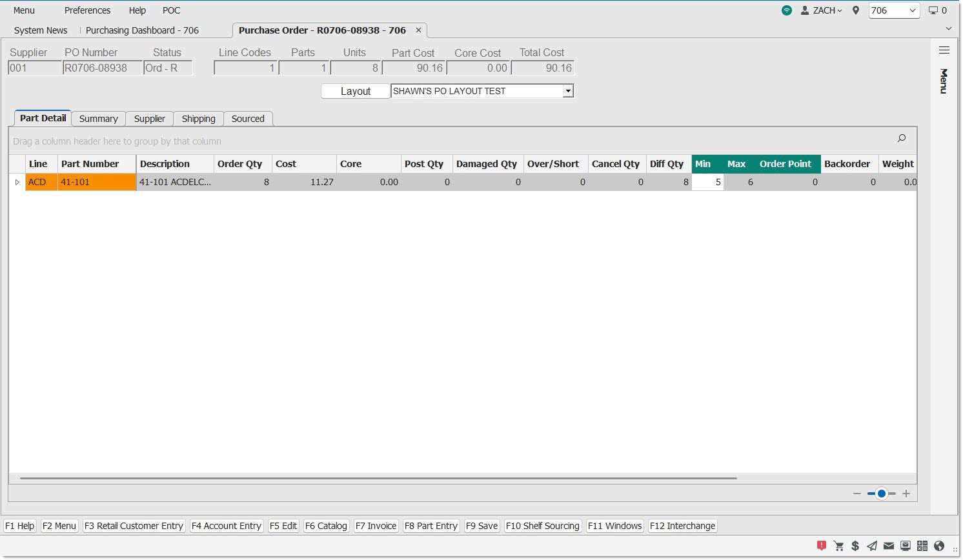Click the envelope mail icon
The width and height of the screenshot is (963, 560).
[x=889, y=546]
